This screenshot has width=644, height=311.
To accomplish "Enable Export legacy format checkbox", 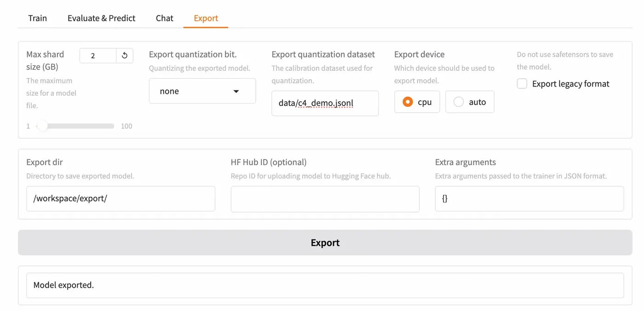I will [522, 84].
